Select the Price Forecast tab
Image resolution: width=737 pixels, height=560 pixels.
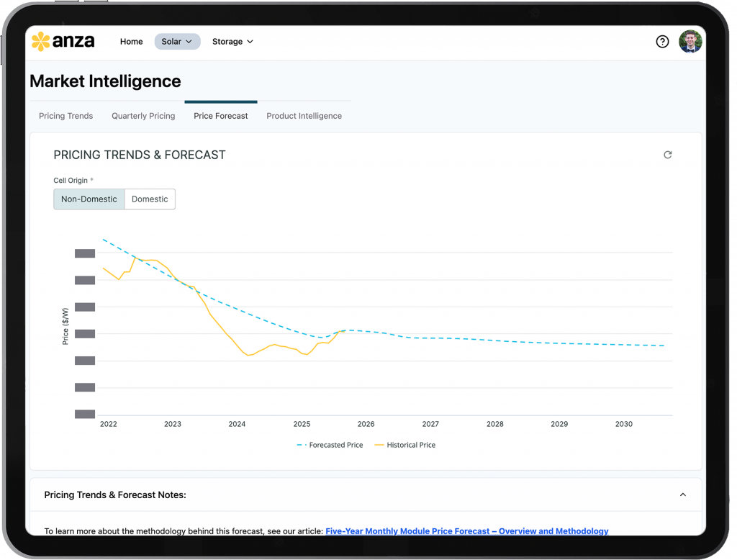coord(221,116)
